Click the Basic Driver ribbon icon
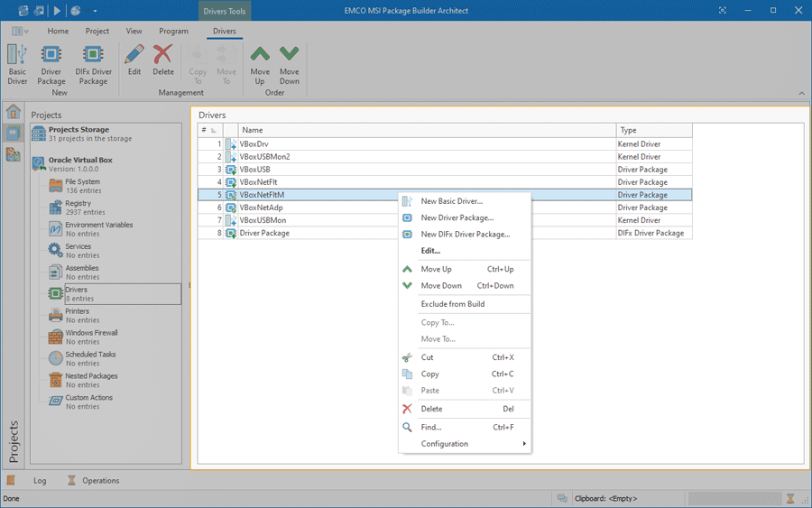 coord(17,54)
